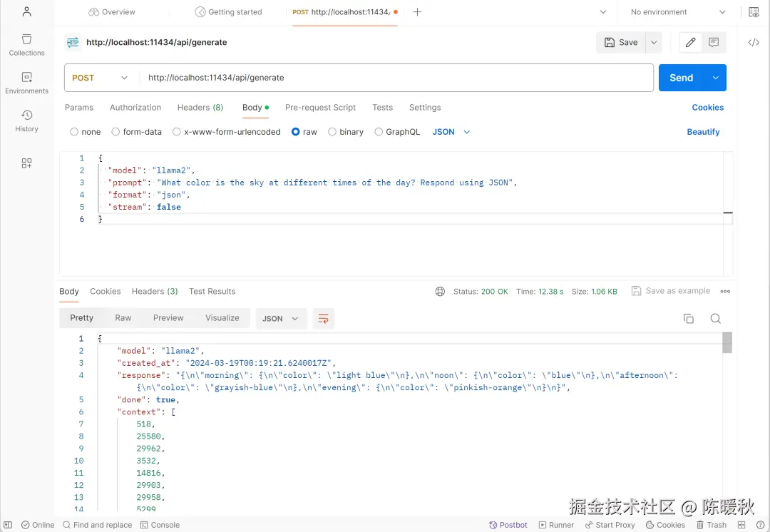
Task: Switch response view to Preview
Action: point(168,318)
